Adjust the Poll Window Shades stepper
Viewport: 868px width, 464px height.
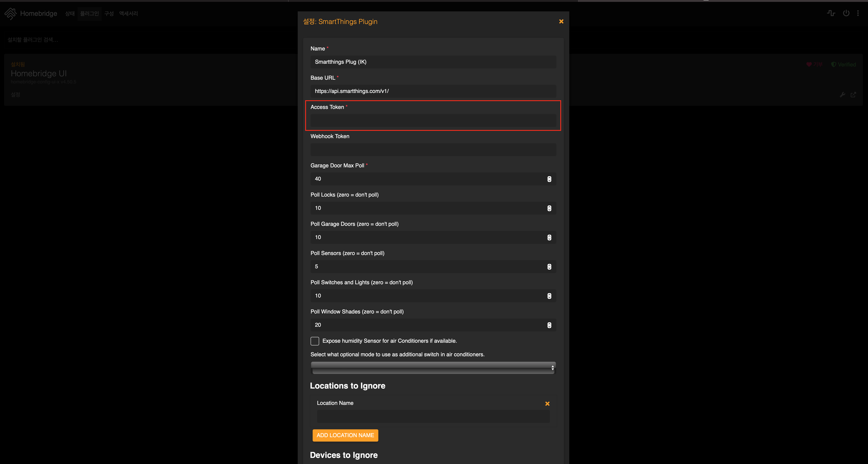[549, 325]
